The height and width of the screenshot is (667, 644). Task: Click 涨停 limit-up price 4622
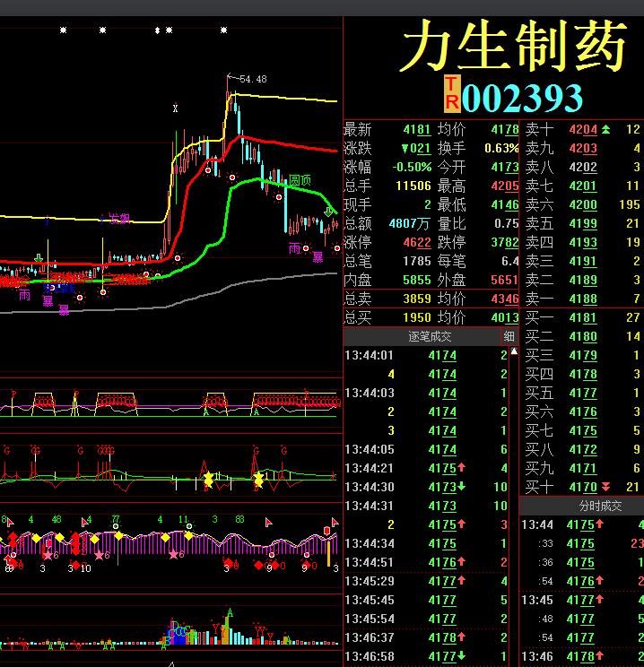417,242
